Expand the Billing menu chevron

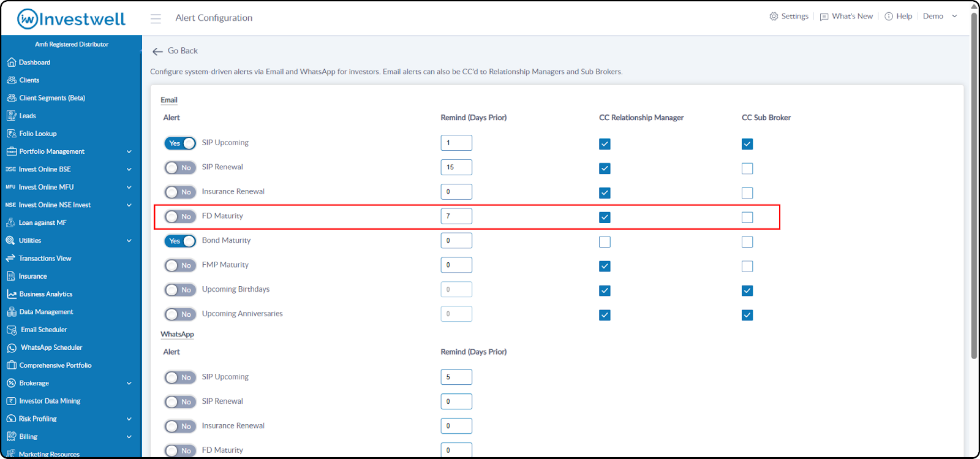pyautogui.click(x=129, y=437)
